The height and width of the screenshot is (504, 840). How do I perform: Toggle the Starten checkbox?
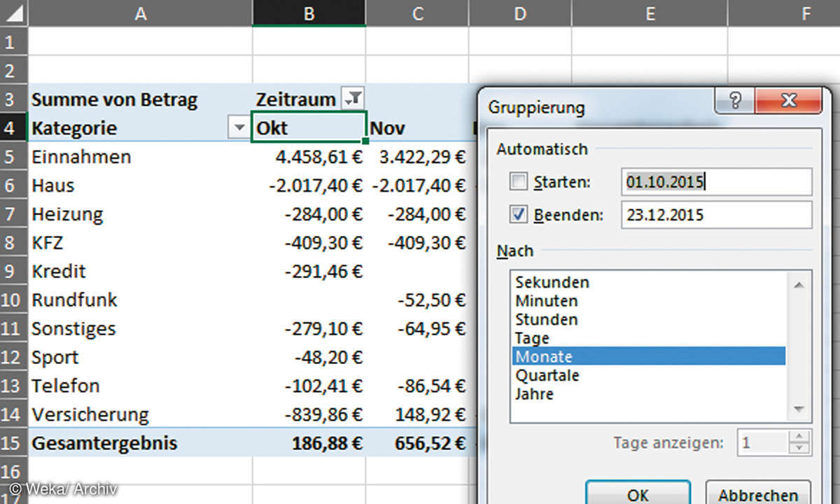tap(518, 182)
